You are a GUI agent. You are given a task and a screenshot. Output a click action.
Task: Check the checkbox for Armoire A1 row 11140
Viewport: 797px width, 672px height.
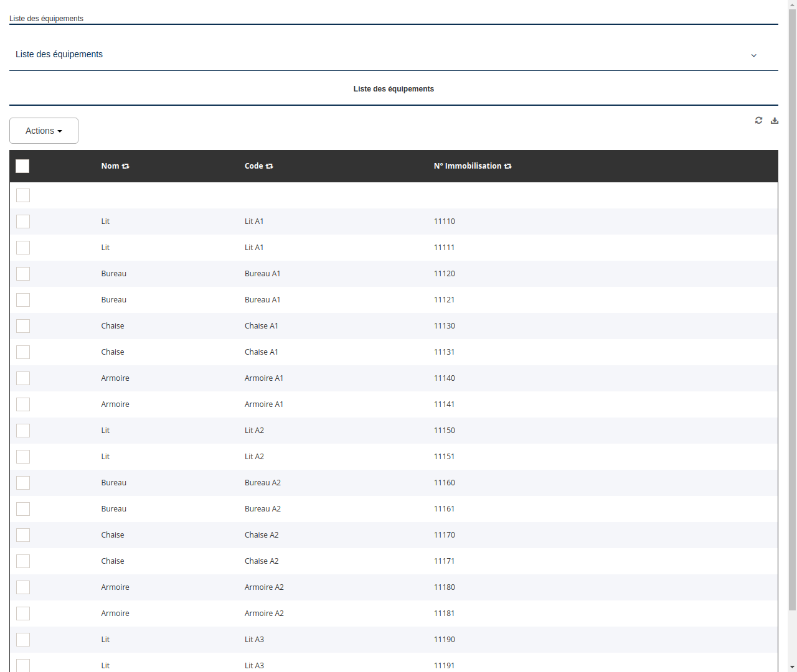(22, 378)
